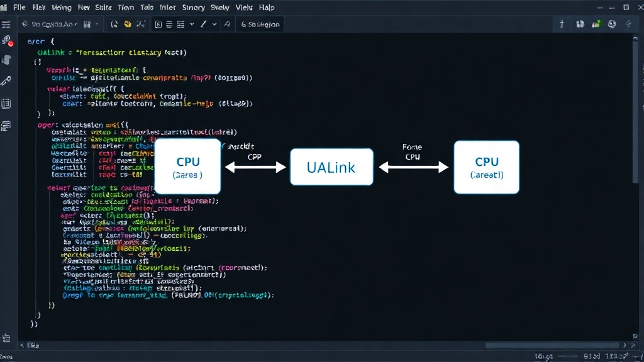Viewport: 644px width, 362px height.
Task: Click the icon with the green badge, top right
Action: coord(596,25)
